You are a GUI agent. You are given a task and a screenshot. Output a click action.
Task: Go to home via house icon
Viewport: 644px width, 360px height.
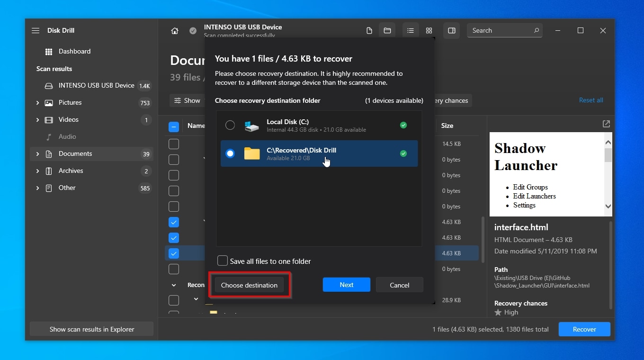(175, 31)
